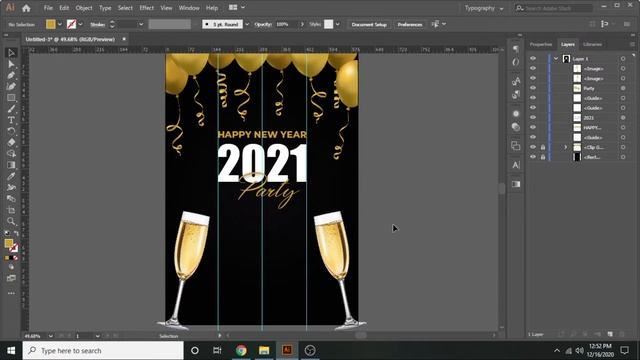Click the Preferences button
Viewport: 640px width, 360px height.
(410, 24)
